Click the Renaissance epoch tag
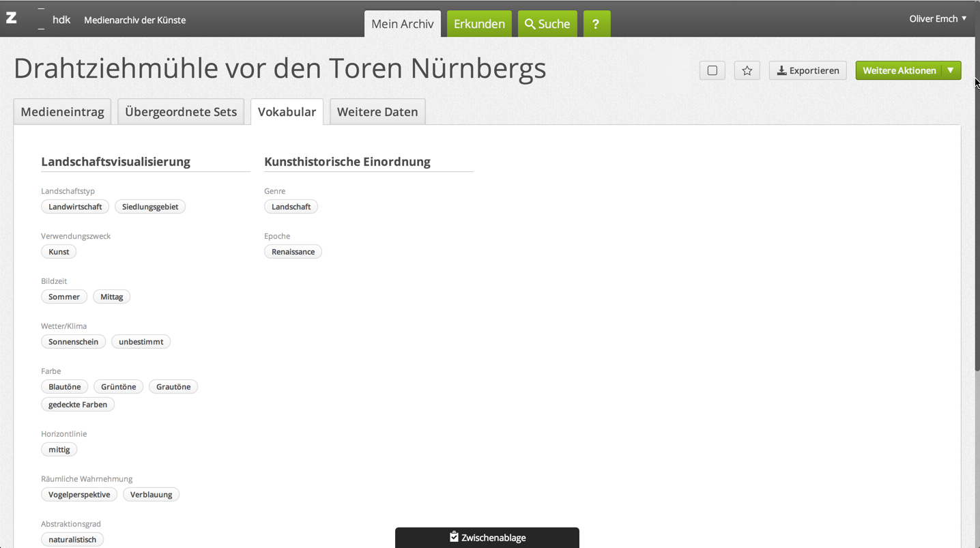The width and height of the screenshot is (980, 548). (x=293, y=252)
